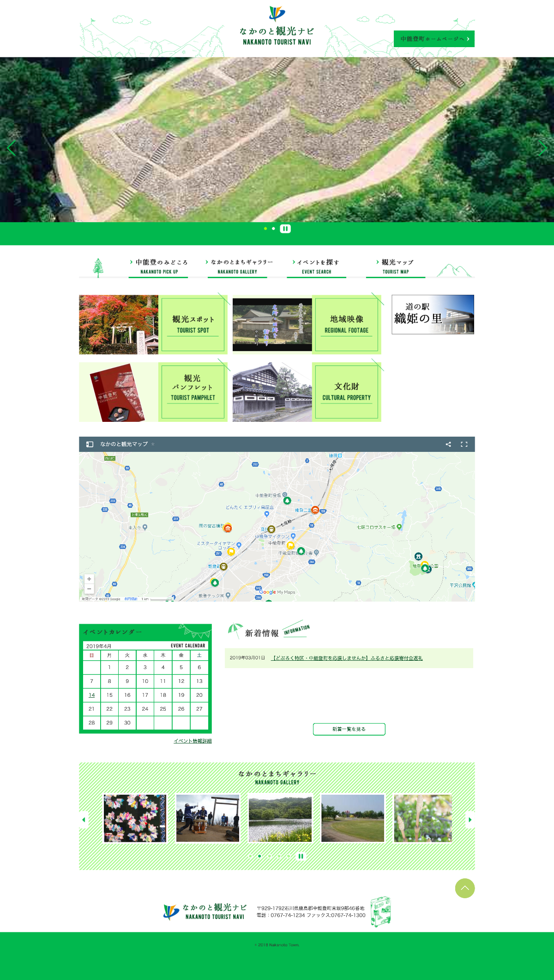
Task: Select the second hero slide dot
Action: pos(274,229)
